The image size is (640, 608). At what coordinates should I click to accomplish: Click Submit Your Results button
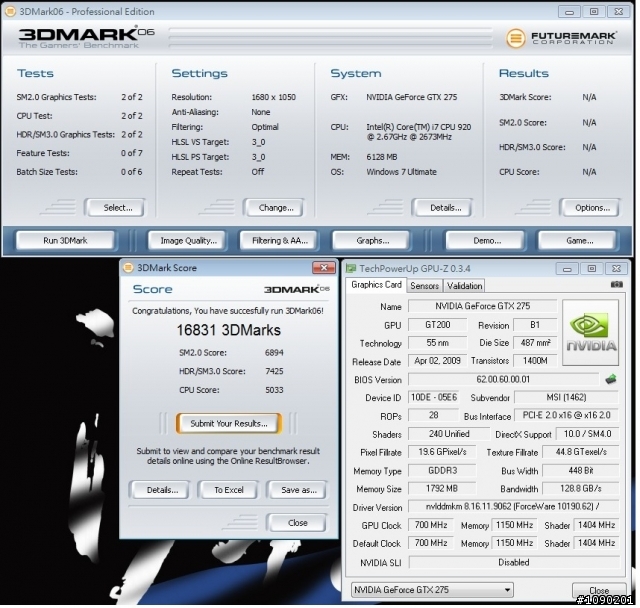229,424
